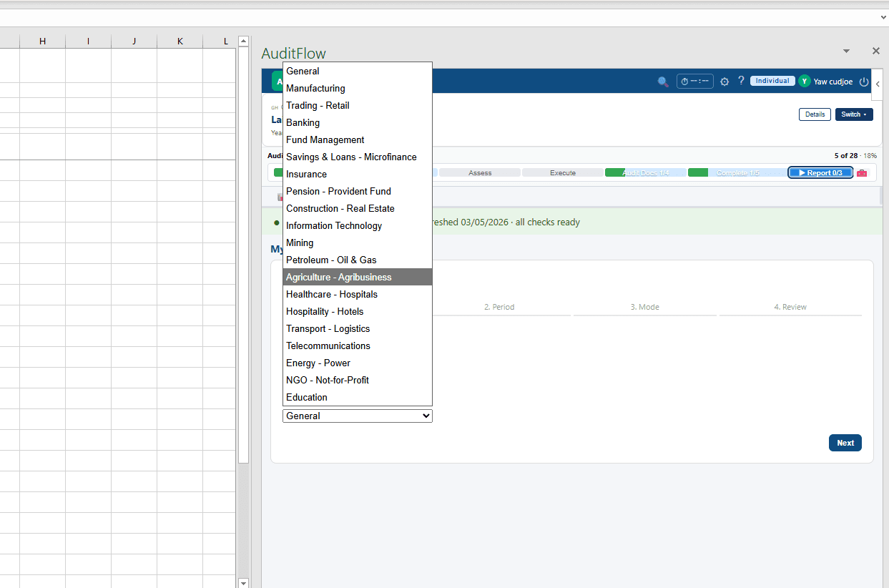Open the red toolbox icon beside Report
Image resolution: width=889 pixels, height=588 pixels.
(862, 173)
